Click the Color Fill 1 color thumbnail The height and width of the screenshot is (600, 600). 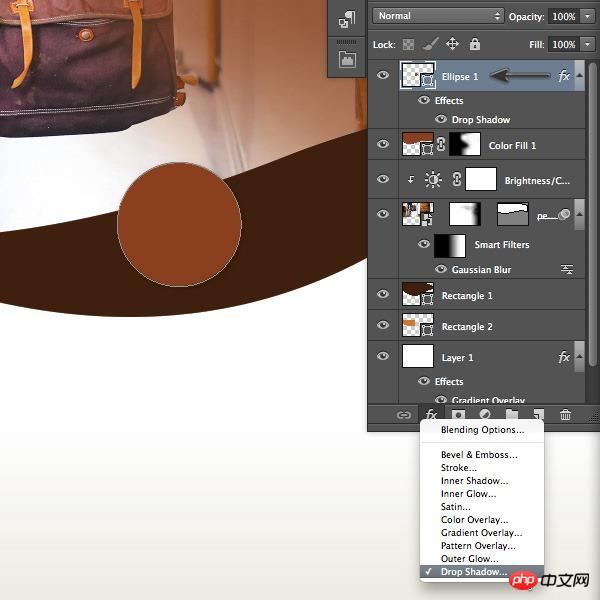417,144
